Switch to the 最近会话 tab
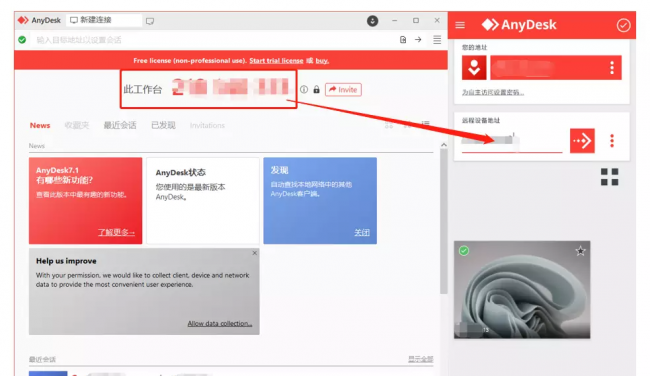This screenshot has width=650, height=376. pyautogui.click(x=120, y=125)
